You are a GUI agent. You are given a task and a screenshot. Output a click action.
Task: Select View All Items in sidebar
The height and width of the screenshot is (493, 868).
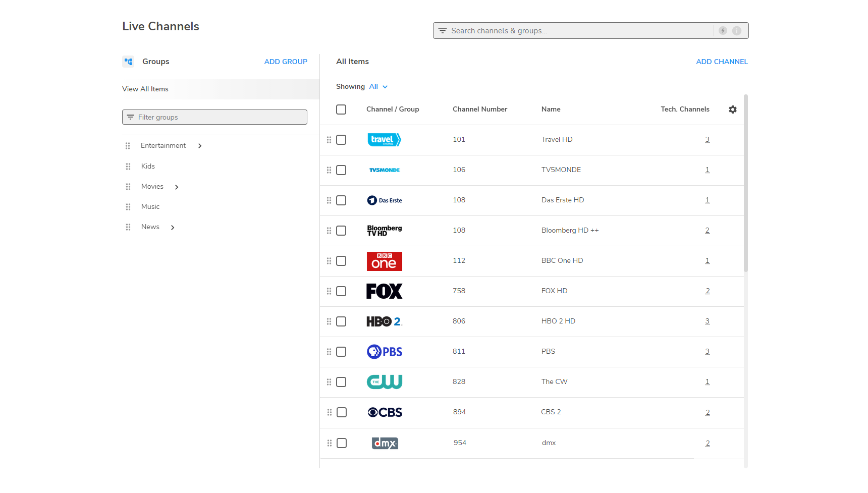pyautogui.click(x=145, y=89)
